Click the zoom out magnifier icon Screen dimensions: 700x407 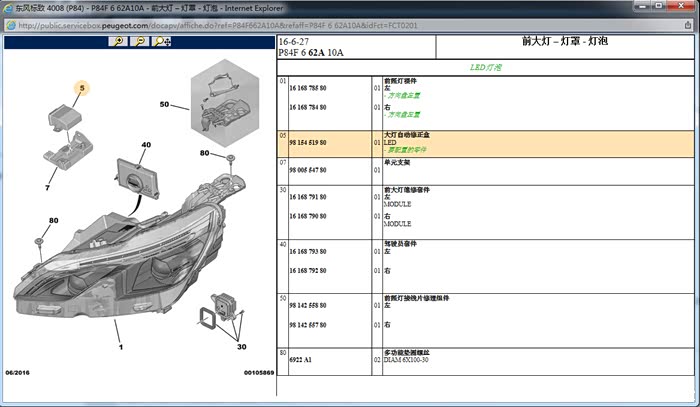pos(140,42)
